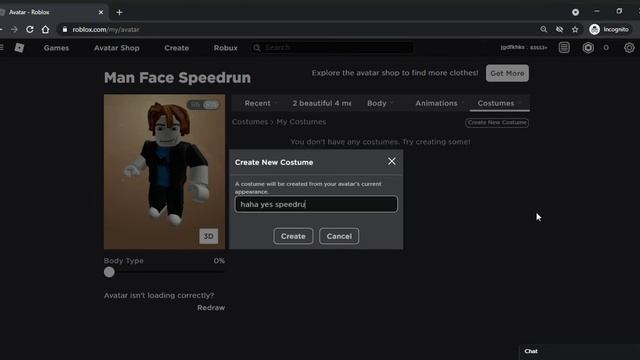Click the username label in navbar
640x360 pixels.
524,47
